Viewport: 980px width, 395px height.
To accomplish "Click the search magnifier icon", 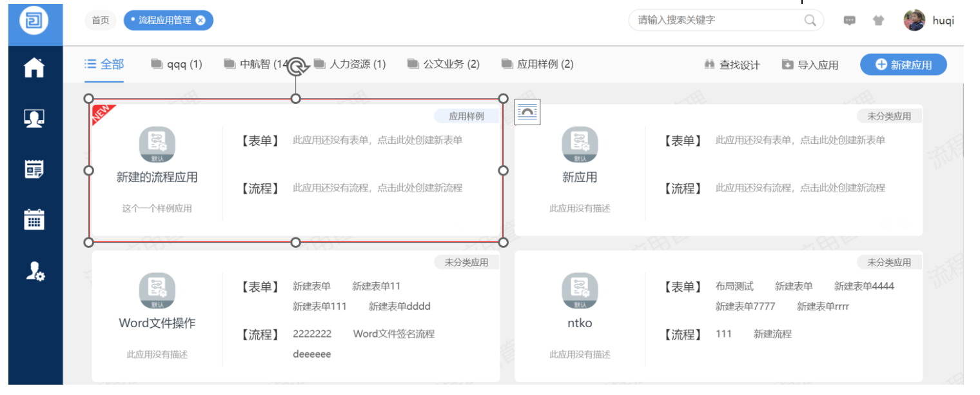I will pos(810,20).
